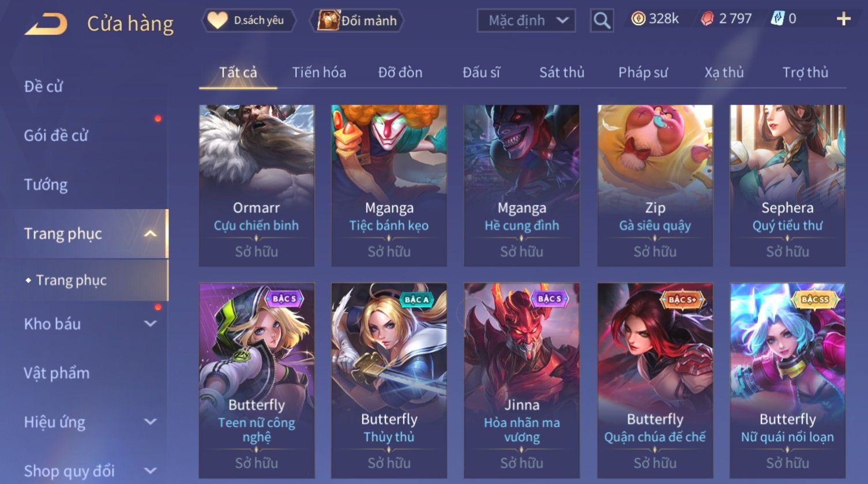The height and width of the screenshot is (484, 868).
Task: Open the search magnifier icon
Action: coord(602,21)
